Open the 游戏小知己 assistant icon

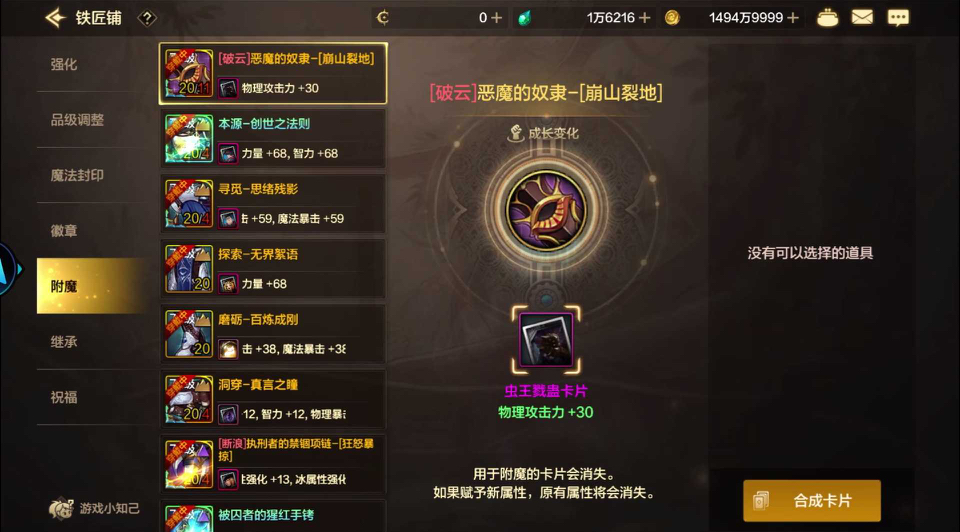61,508
